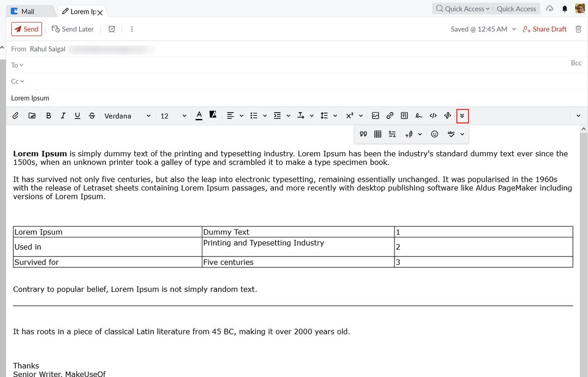
Task: Expand the saved time dropdown arrow
Action: pyautogui.click(x=514, y=29)
